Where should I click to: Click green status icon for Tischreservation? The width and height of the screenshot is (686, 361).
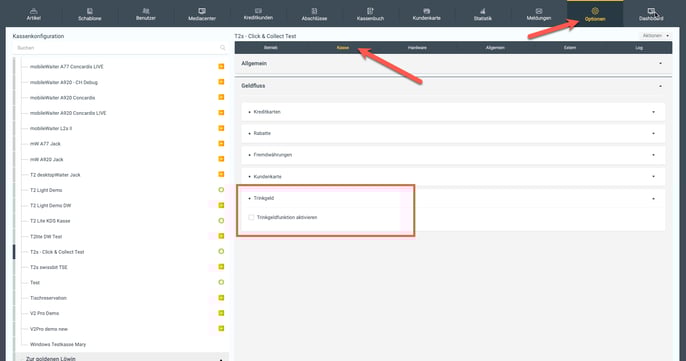[221, 298]
